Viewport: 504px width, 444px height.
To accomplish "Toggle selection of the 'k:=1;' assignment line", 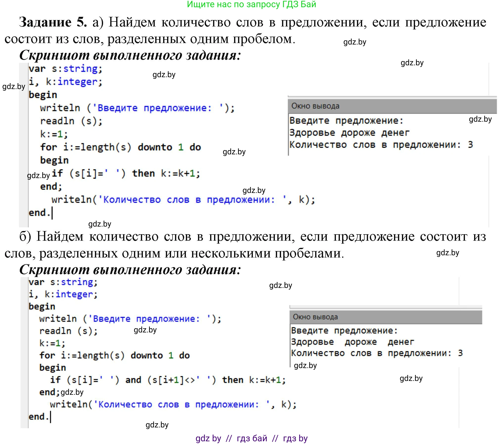I will pos(53,134).
